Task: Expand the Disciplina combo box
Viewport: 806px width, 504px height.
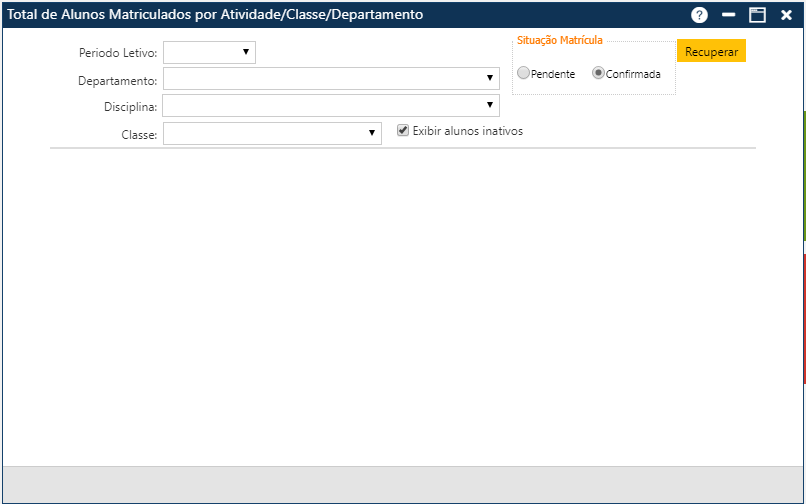Action: (489, 105)
